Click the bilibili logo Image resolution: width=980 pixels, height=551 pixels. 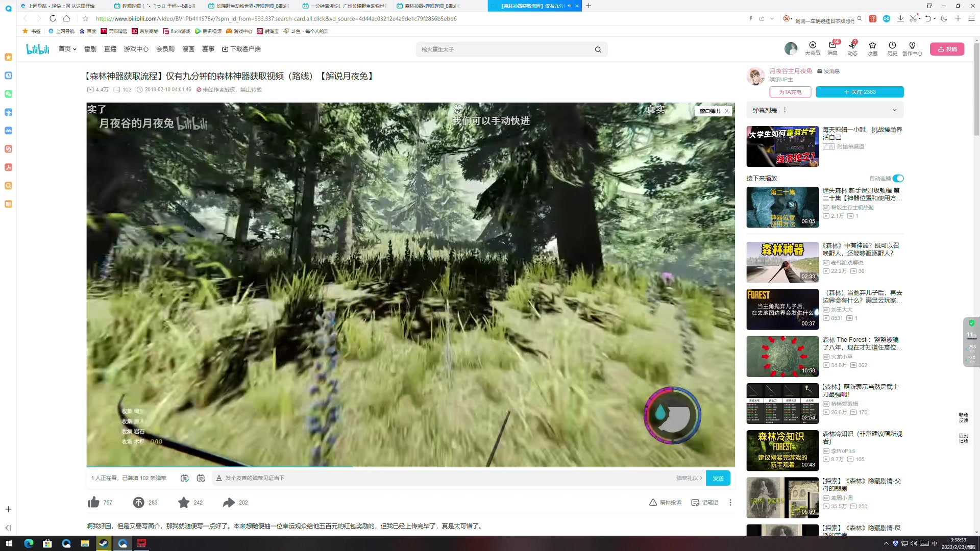click(x=38, y=49)
